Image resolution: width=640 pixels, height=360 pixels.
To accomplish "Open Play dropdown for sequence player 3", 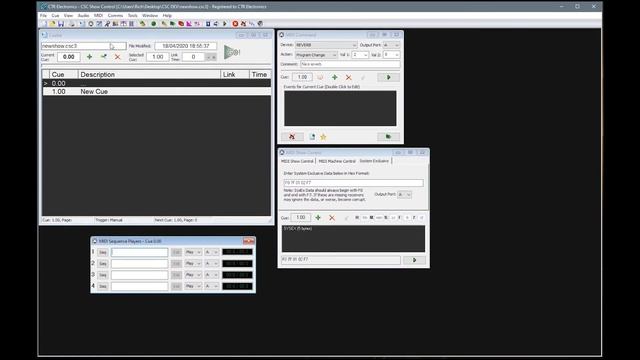I will 193,275.
